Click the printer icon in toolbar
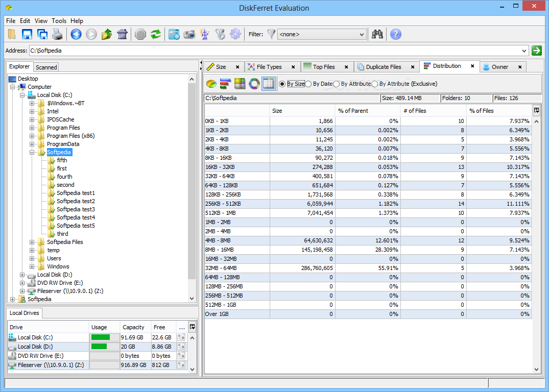Viewport: 549px width, 392px height. pos(57,34)
